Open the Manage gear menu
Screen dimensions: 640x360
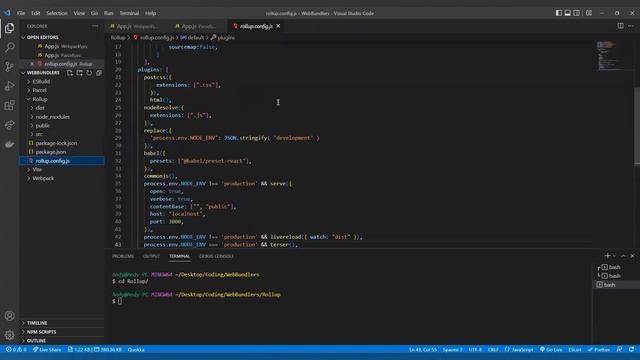(x=9, y=335)
